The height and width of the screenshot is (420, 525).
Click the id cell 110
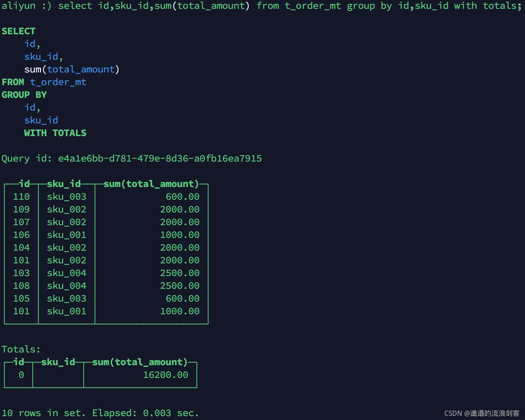[21, 197]
